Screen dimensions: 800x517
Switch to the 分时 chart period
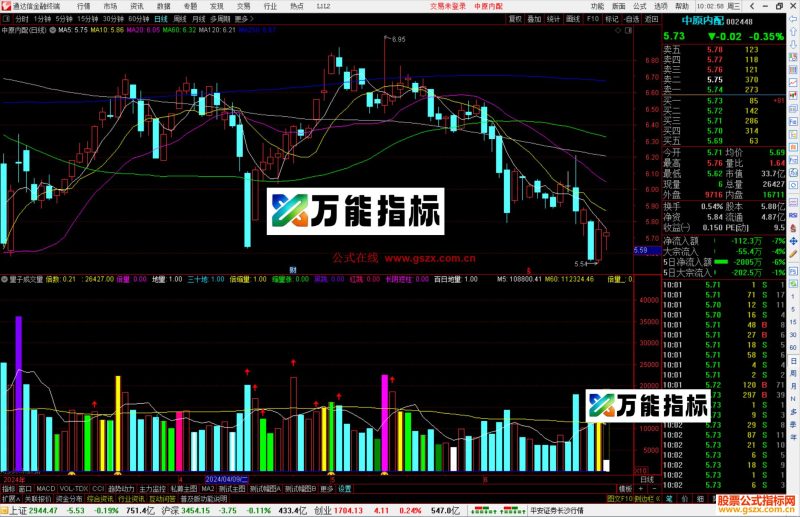22,19
